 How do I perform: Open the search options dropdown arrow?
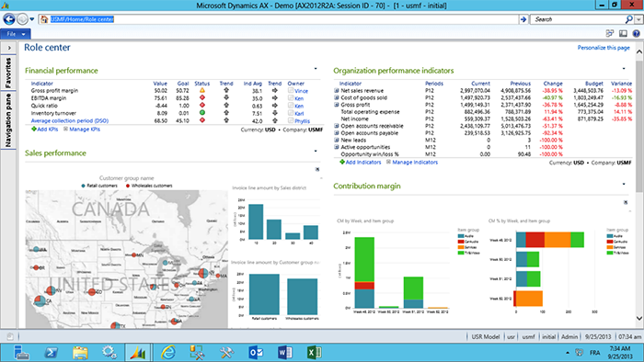point(638,19)
